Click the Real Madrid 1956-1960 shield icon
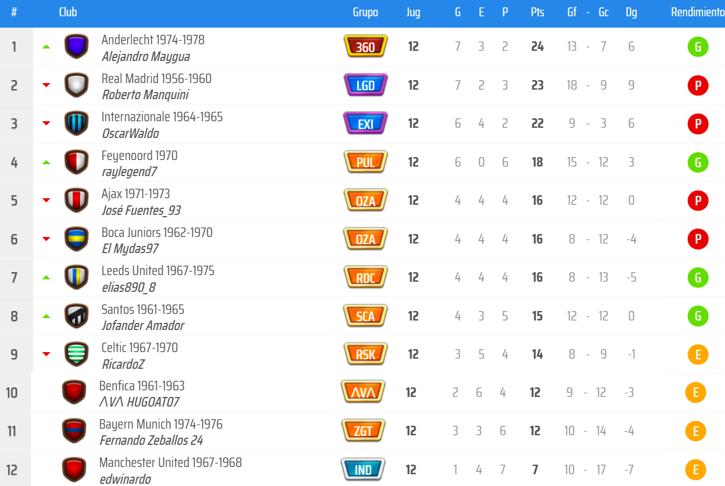The image size is (725, 486). (76, 85)
